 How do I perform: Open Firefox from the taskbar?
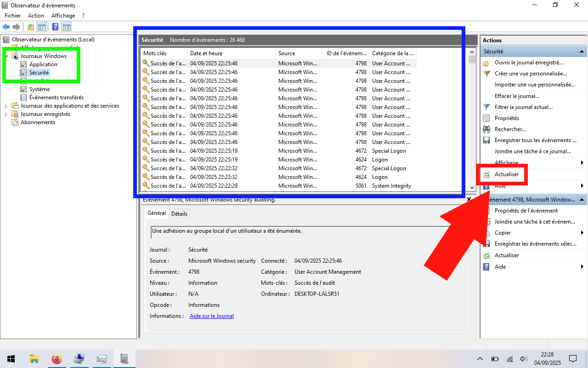pos(57,359)
